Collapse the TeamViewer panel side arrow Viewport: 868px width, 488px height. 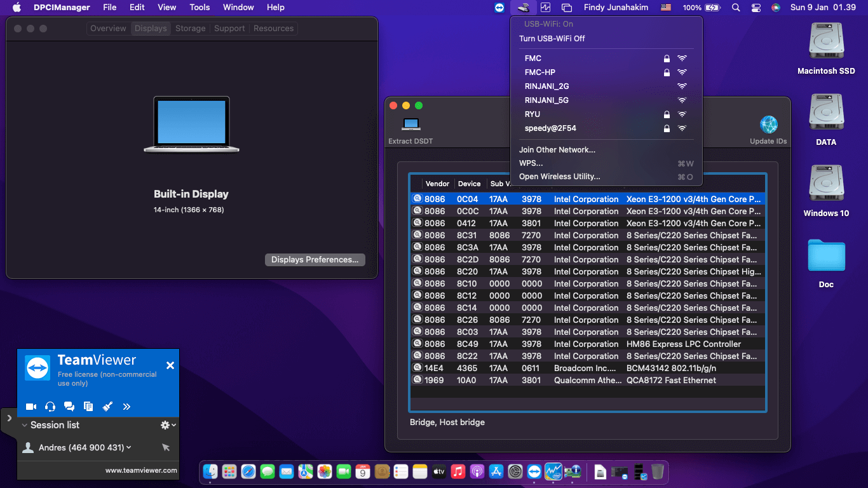point(9,418)
